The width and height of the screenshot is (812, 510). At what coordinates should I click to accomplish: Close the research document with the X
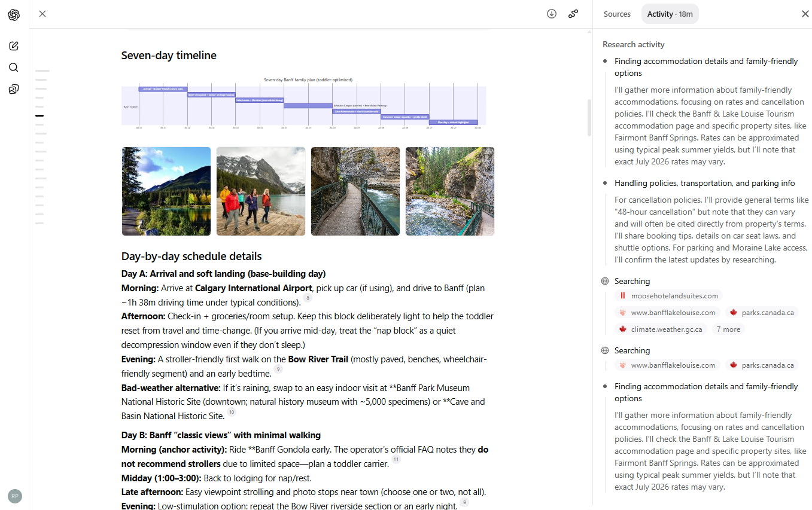[x=42, y=13]
